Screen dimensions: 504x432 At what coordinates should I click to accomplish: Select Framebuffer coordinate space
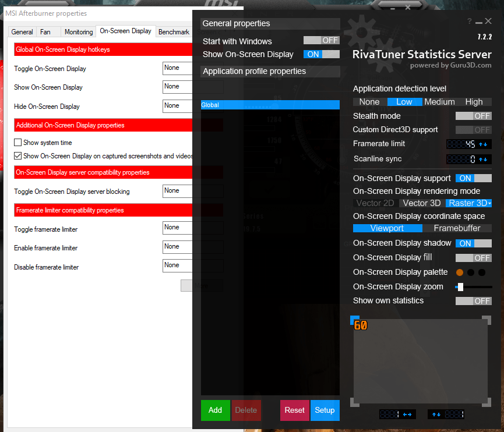(x=457, y=228)
